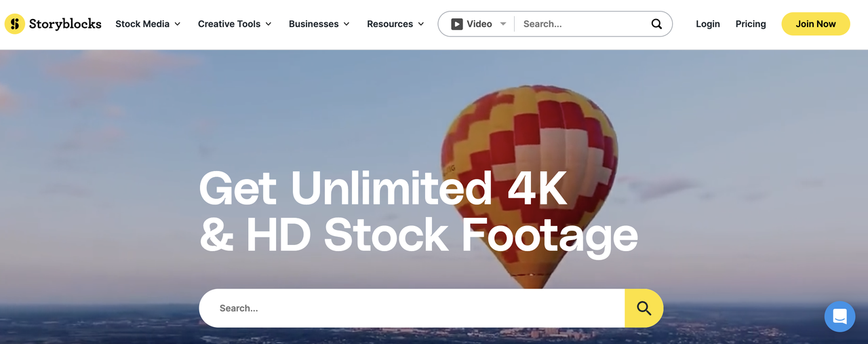This screenshot has height=344, width=868.
Task: Click the Get Unlimited 4K headline text
Action: tap(383, 188)
